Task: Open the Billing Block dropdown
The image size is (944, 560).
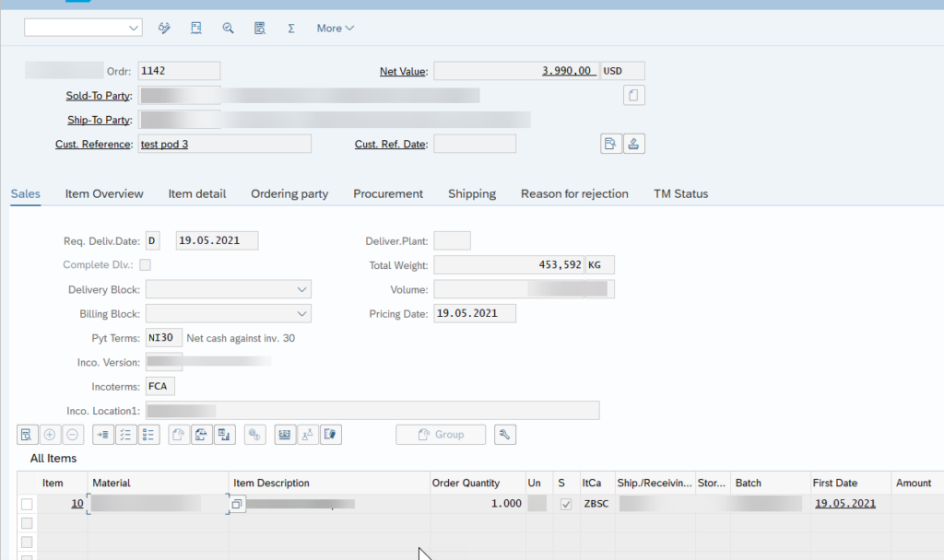Action: 301,314
